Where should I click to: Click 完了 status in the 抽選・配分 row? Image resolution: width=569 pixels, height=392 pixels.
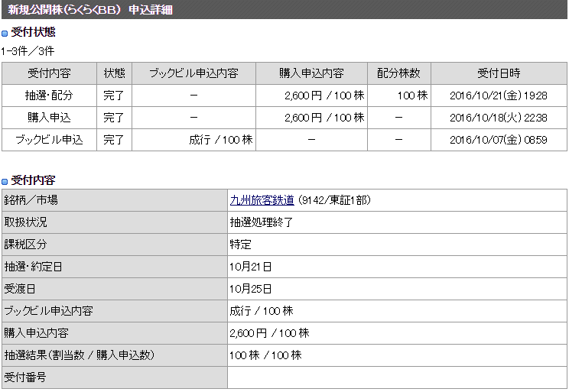point(114,96)
